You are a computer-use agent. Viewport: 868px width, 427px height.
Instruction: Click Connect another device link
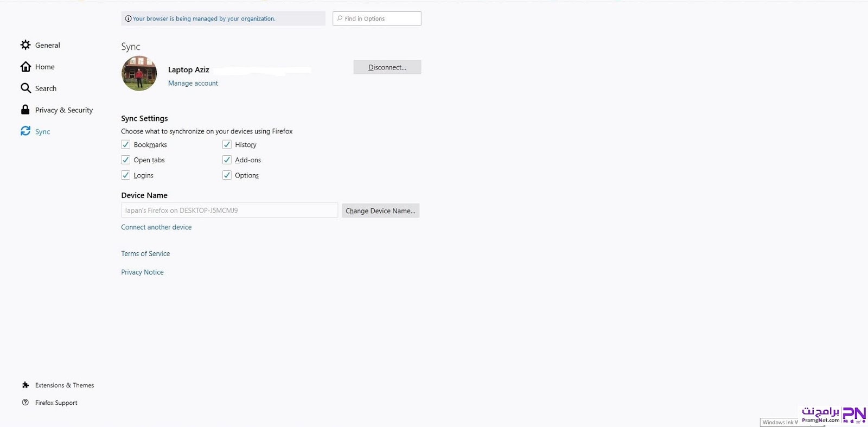click(156, 227)
